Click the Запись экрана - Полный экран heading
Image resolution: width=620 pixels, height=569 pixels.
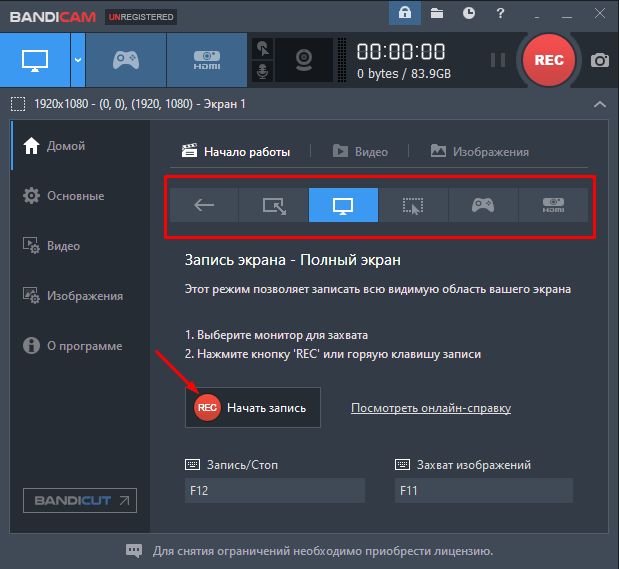(293, 260)
